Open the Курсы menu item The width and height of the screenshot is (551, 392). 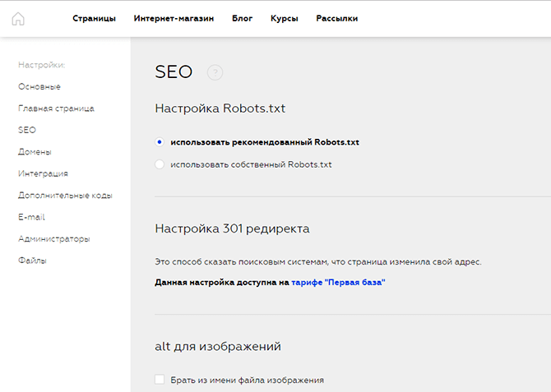[285, 18]
